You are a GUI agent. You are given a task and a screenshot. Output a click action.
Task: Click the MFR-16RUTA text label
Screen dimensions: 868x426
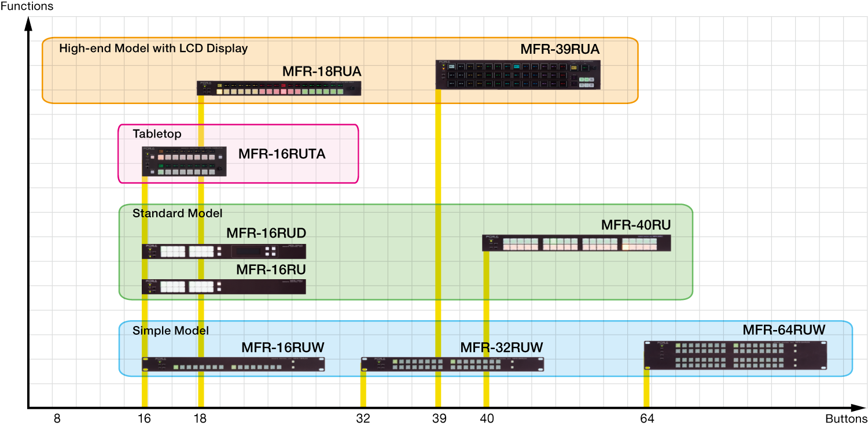pos(282,154)
